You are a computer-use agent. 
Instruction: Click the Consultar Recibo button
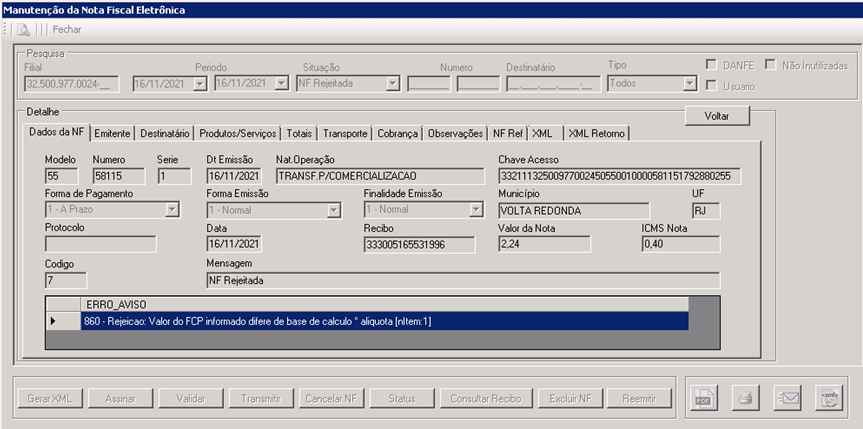coord(485,398)
